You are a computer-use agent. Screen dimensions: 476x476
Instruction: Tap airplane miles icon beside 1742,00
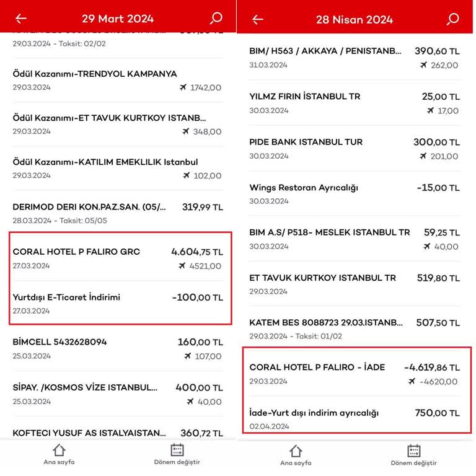pos(183,87)
